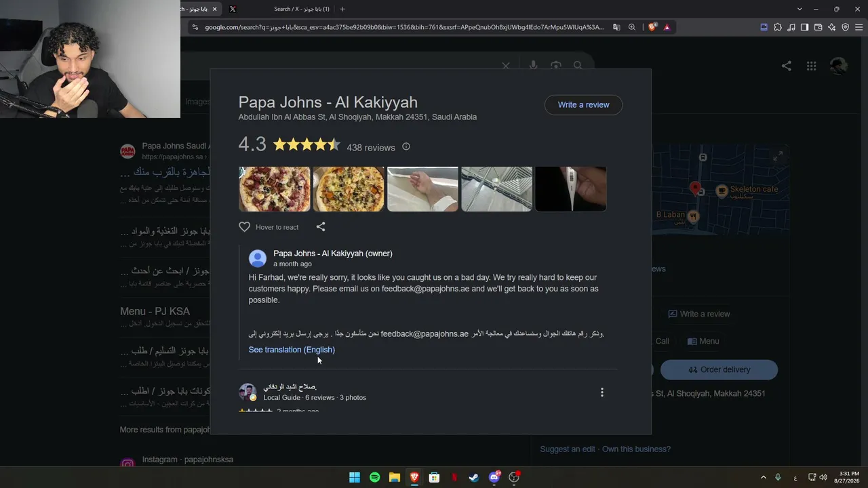
Task: Click the info icon beside 438 reviews
Action: [x=406, y=146]
